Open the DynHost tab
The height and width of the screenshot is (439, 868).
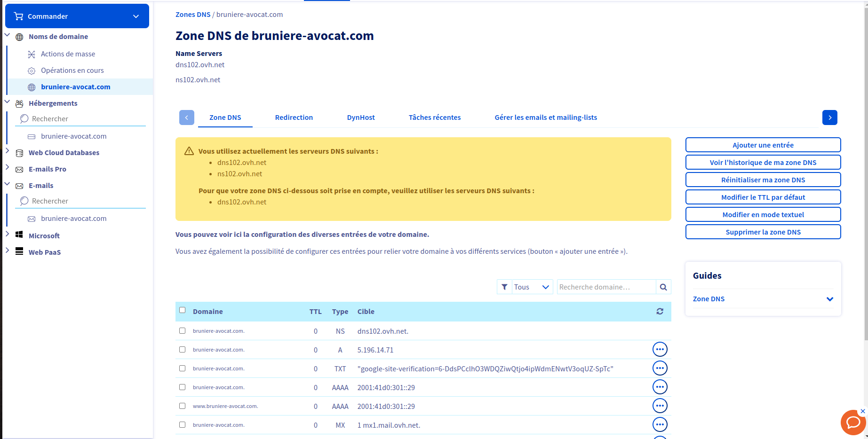[x=360, y=118]
